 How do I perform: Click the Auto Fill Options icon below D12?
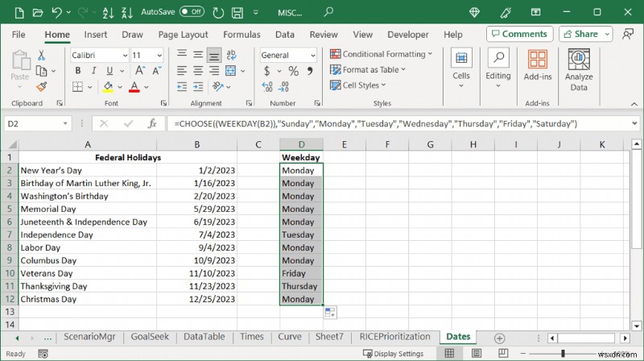click(330, 313)
